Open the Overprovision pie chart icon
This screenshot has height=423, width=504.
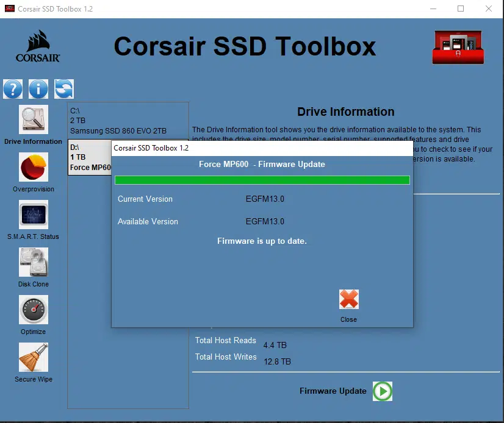(x=34, y=167)
